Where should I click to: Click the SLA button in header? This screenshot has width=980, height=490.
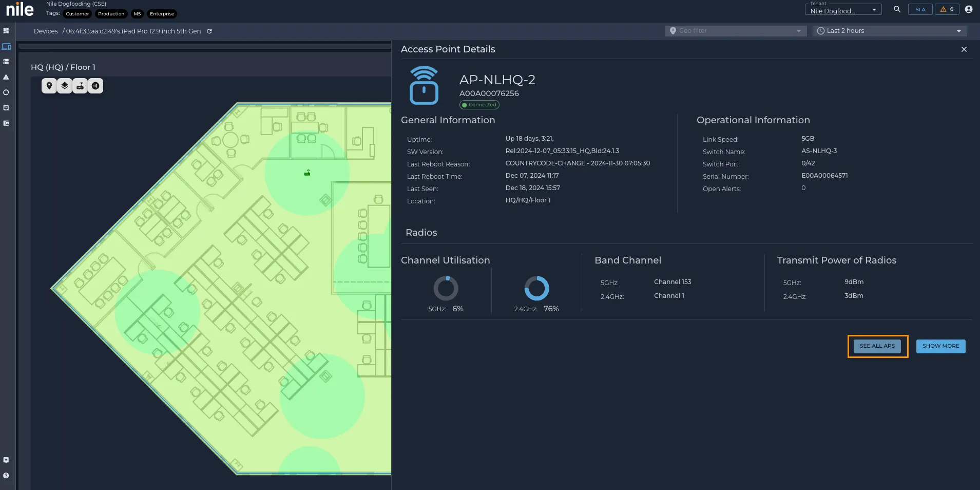tap(920, 9)
